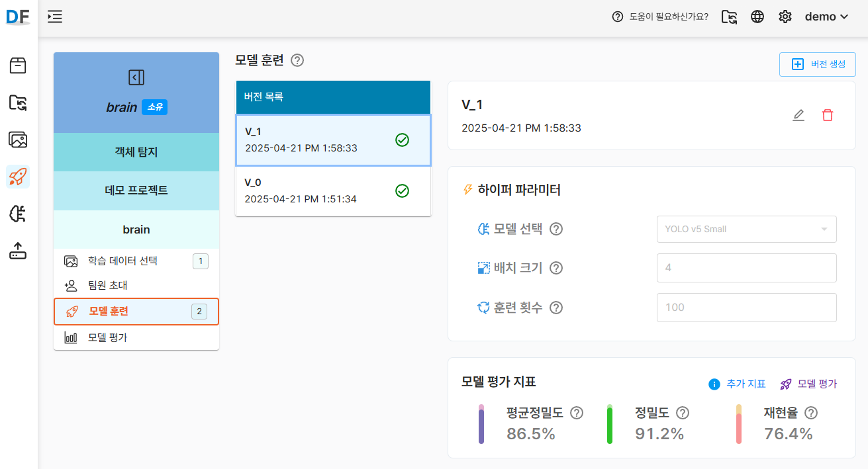Screen dimensions: 868x469
Task: Click the 하이퍼 파라미터 heading
Action: pyautogui.click(x=519, y=190)
